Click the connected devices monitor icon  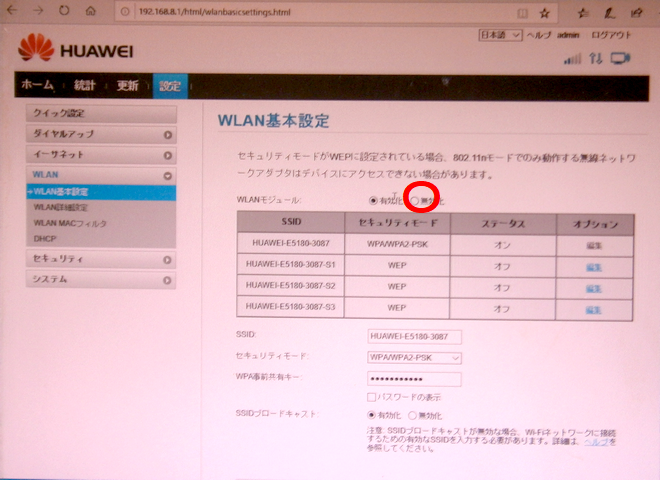coord(620,58)
